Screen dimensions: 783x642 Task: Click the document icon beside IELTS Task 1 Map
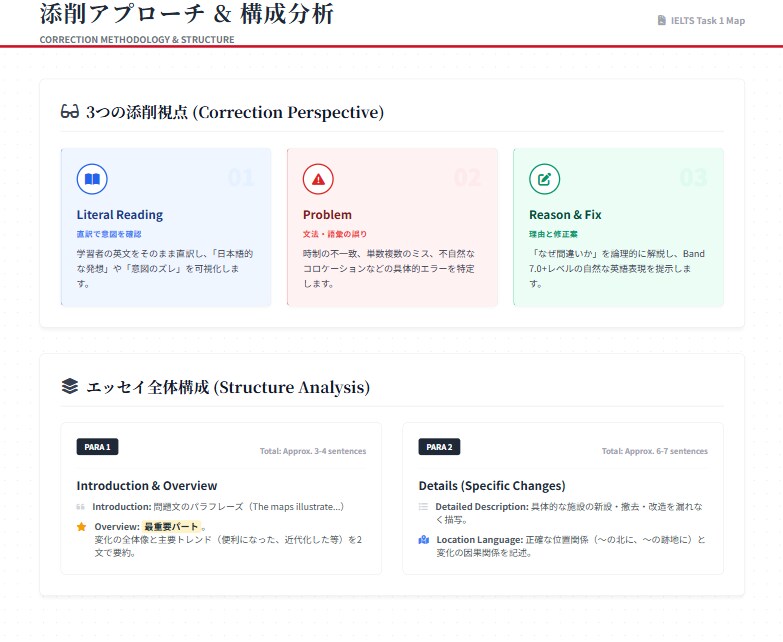[x=662, y=20]
